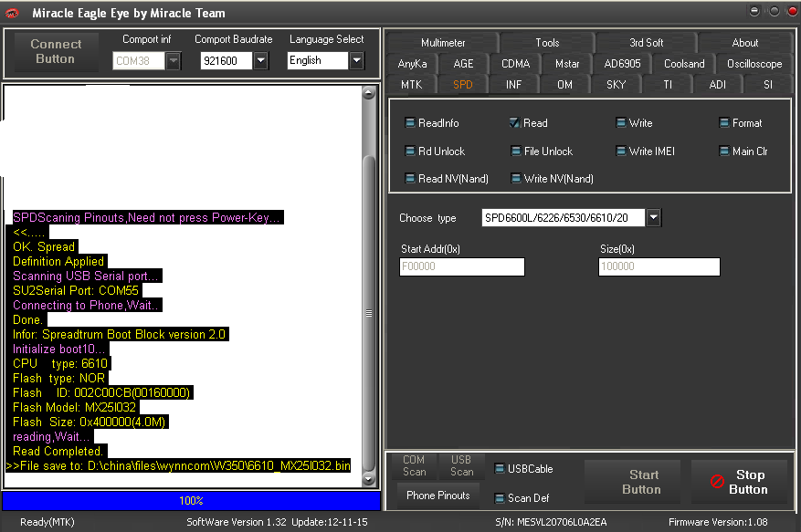The width and height of the screenshot is (801, 532).
Task: Click the Firmware Version:1.08 status text
Action: 718,522
